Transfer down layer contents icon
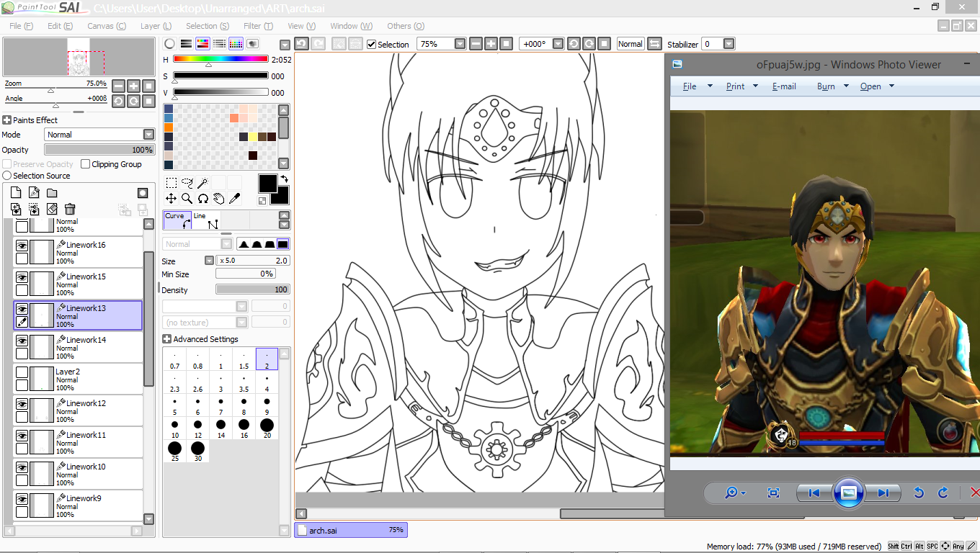 (16, 210)
